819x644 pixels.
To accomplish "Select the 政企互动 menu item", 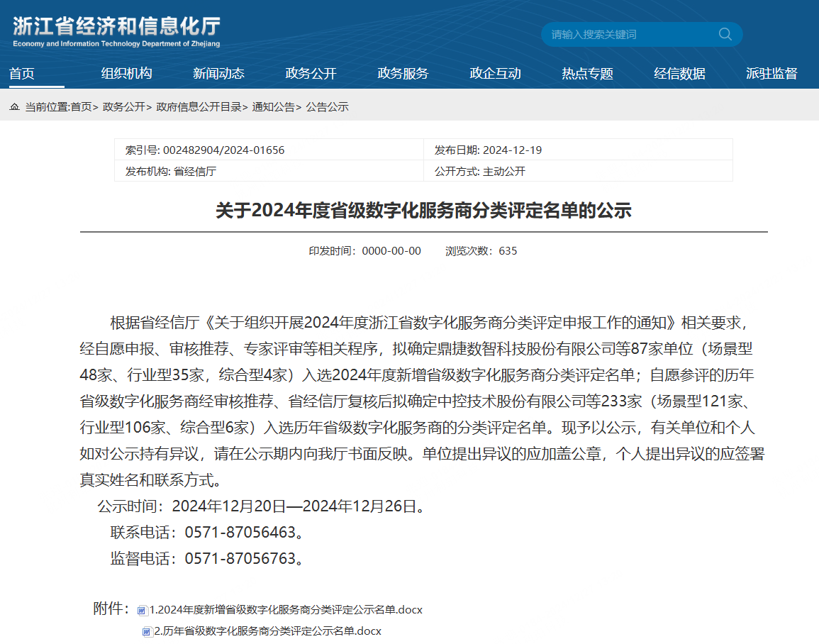I will pos(495,74).
